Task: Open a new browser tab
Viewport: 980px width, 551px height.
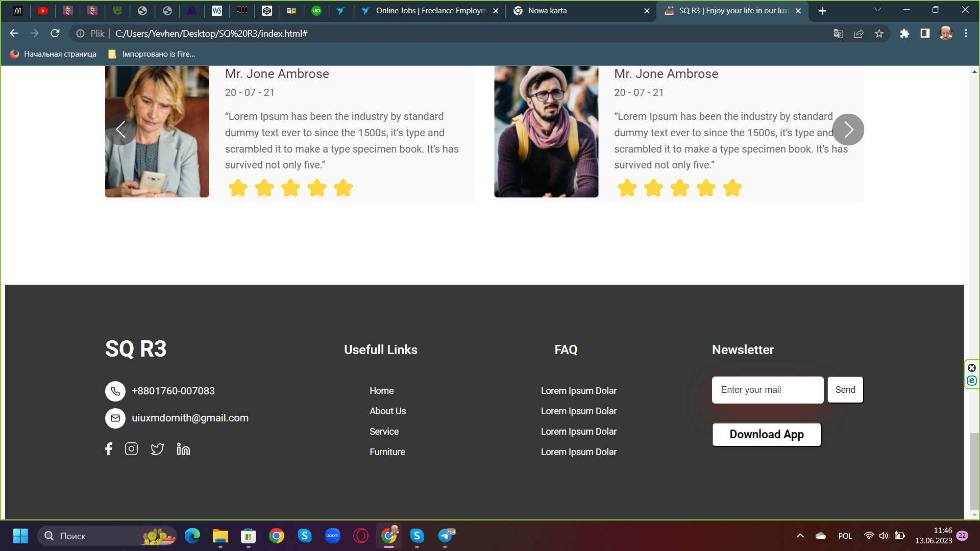Action: (x=822, y=11)
